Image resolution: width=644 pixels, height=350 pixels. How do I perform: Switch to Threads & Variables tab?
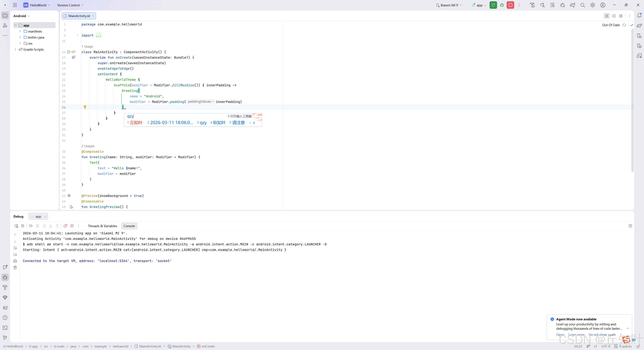tap(102, 226)
